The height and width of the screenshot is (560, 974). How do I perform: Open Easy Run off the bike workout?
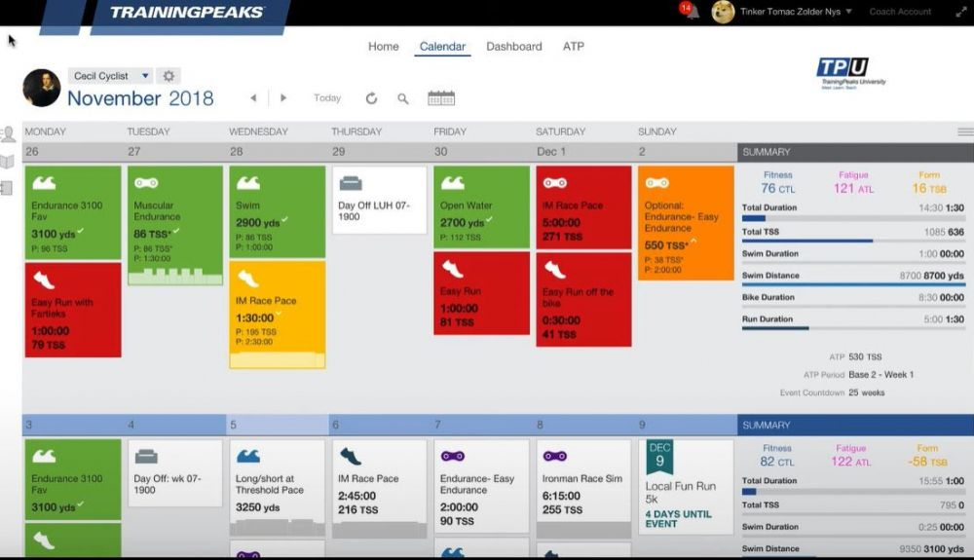583,299
